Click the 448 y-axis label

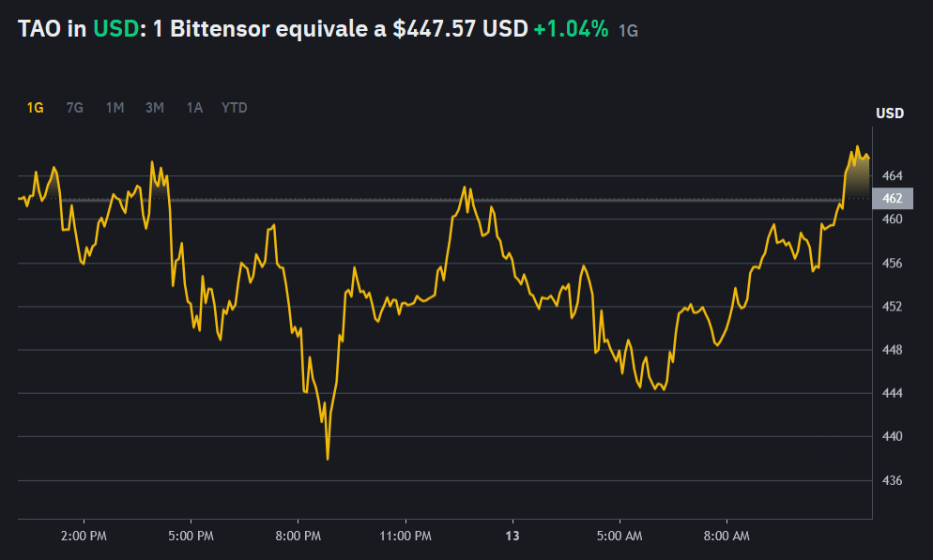click(892, 350)
